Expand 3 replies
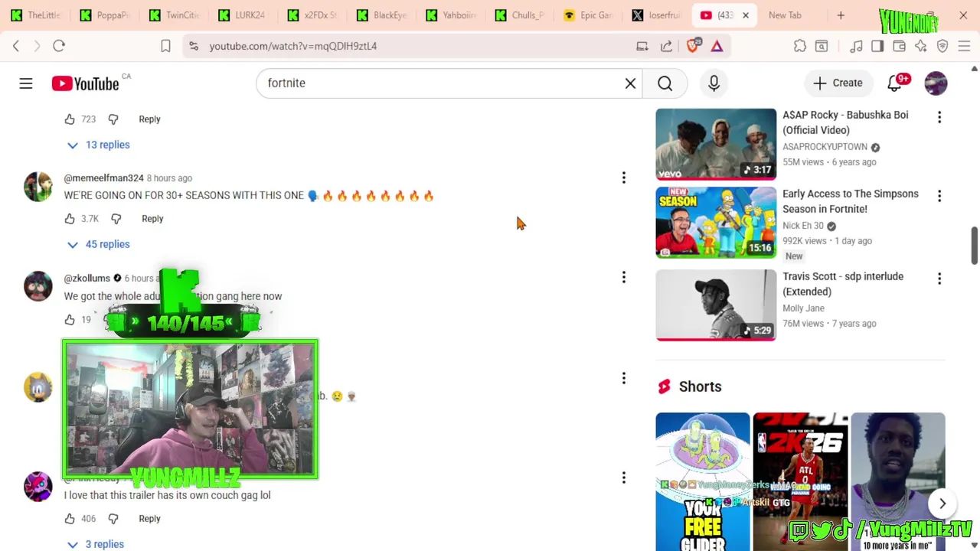 95,544
